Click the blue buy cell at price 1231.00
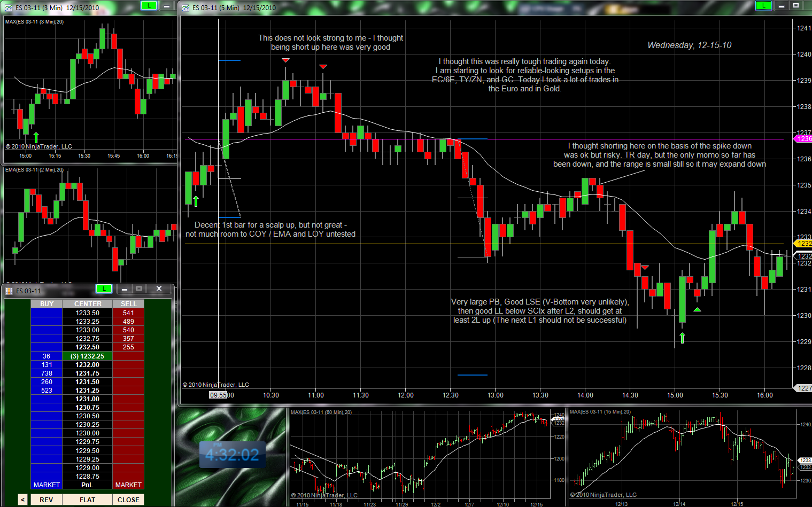The height and width of the screenshot is (507, 812). click(47, 399)
